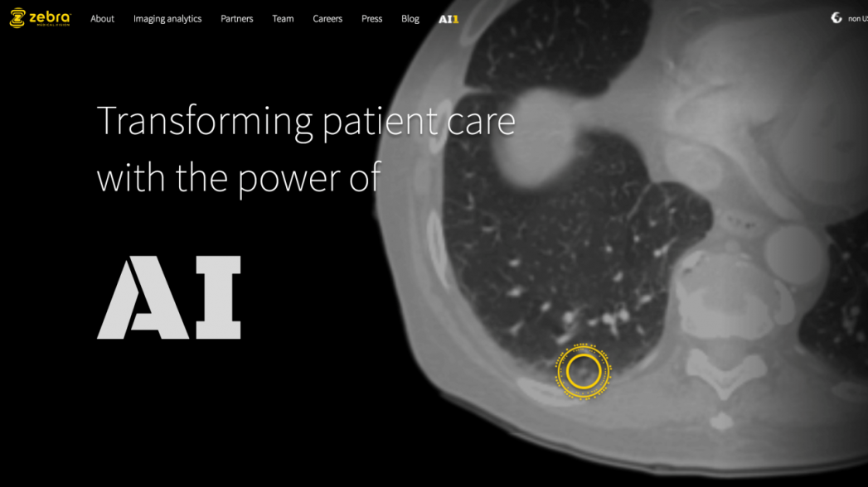Click the region selector icon near non US
This screenshot has height=487, width=868.
tap(836, 18)
